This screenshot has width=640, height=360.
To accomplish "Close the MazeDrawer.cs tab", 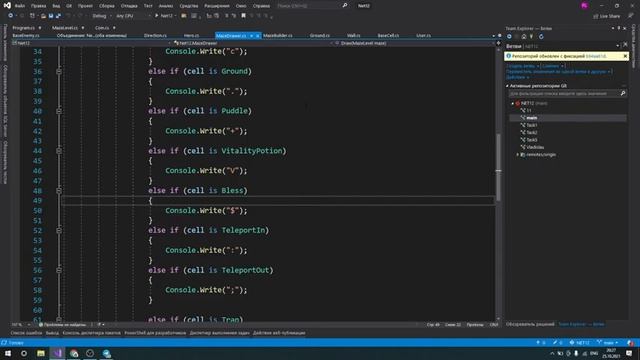I will pyautogui.click(x=258, y=36).
